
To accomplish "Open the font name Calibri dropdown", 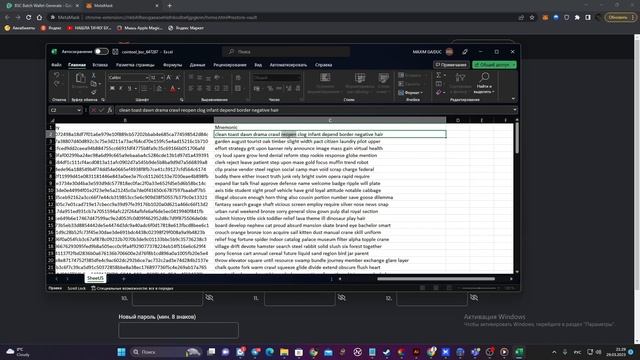I will (x=147, y=78).
